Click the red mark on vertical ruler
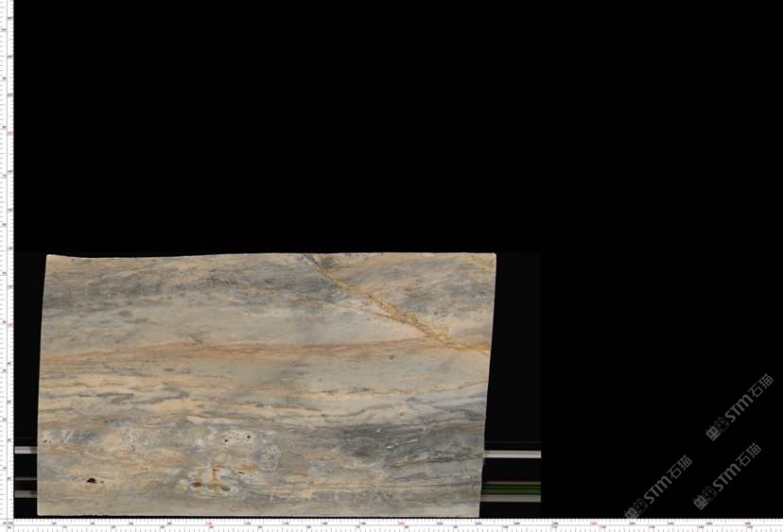The width and height of the screenshot is (783, 532). click(x=9, y=133)
